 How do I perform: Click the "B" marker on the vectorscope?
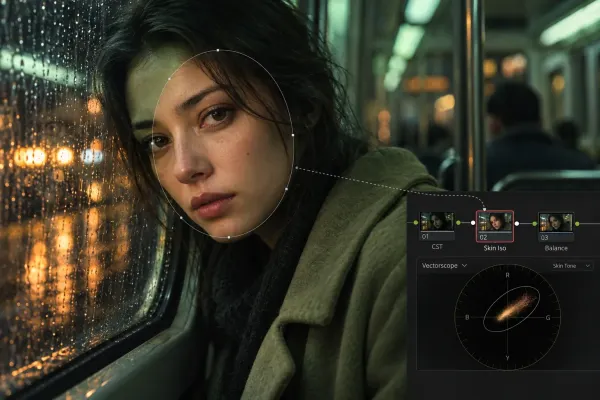(x=467, y=317)
